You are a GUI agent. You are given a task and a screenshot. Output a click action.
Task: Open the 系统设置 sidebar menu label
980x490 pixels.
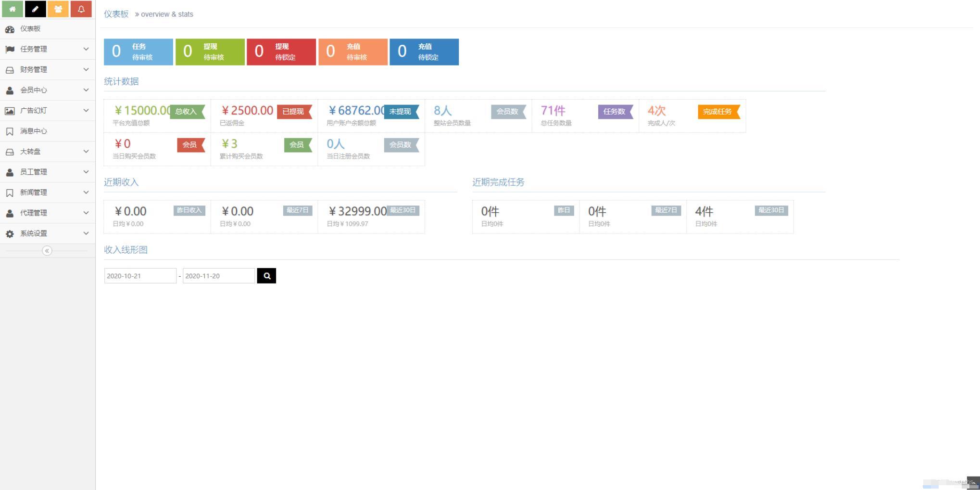pos(34,233)
